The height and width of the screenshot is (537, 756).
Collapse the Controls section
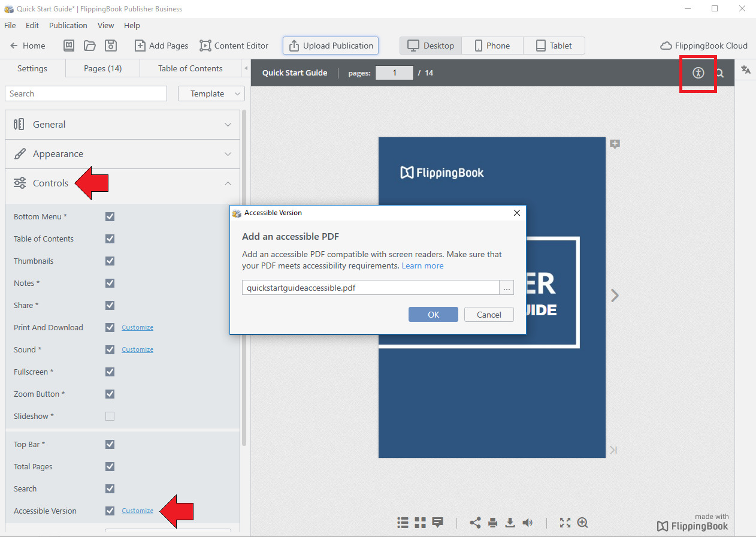pyautogui.click(x=122, y=183)
